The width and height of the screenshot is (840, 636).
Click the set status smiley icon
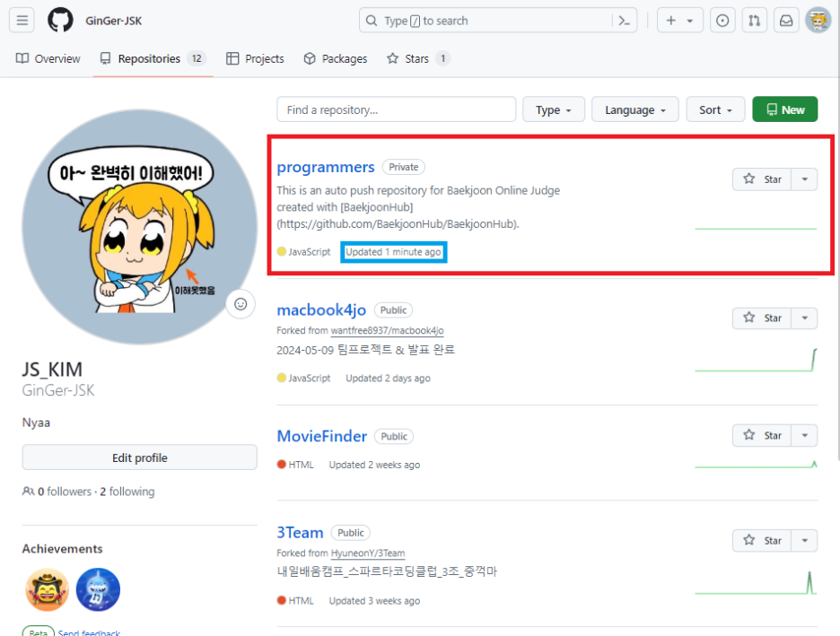(x=241, y=304)
